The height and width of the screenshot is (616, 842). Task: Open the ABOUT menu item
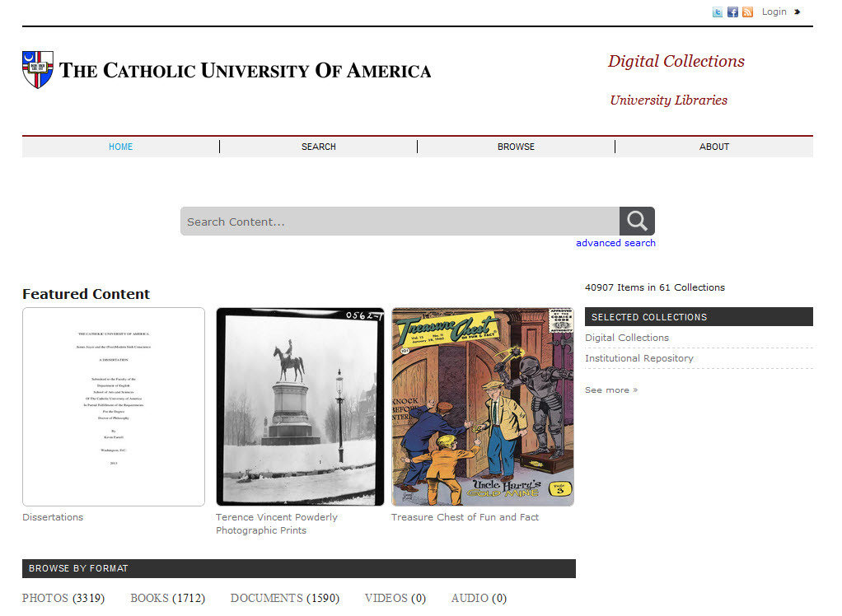714,147
